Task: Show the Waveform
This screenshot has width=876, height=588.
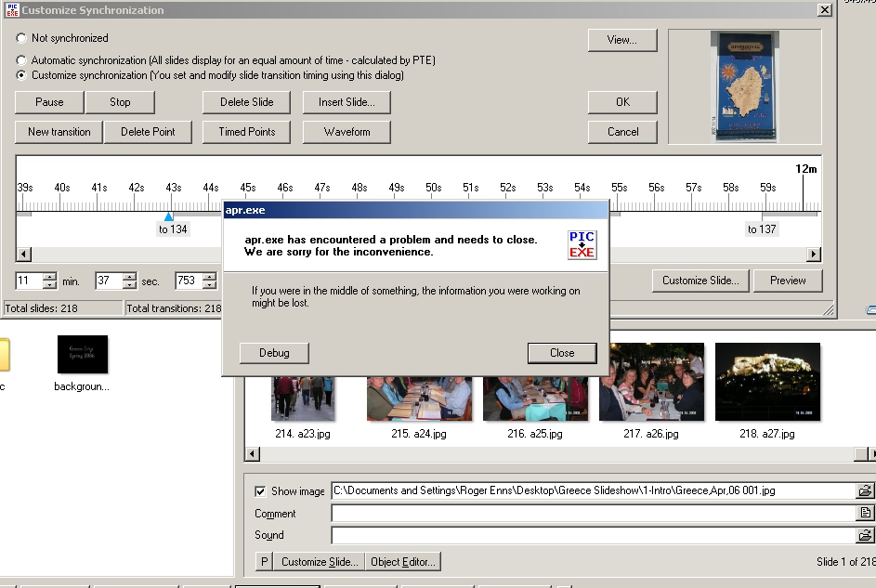Action: point(346,132)
